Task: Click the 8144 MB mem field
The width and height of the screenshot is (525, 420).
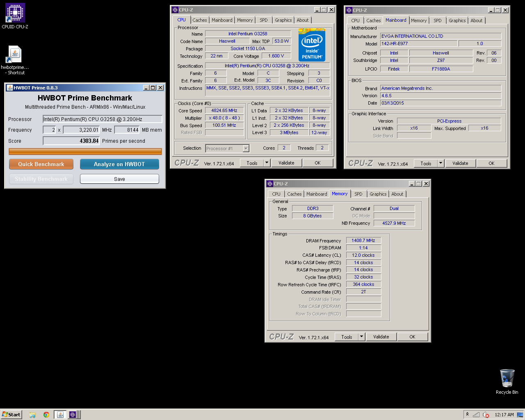Action: 127,130
